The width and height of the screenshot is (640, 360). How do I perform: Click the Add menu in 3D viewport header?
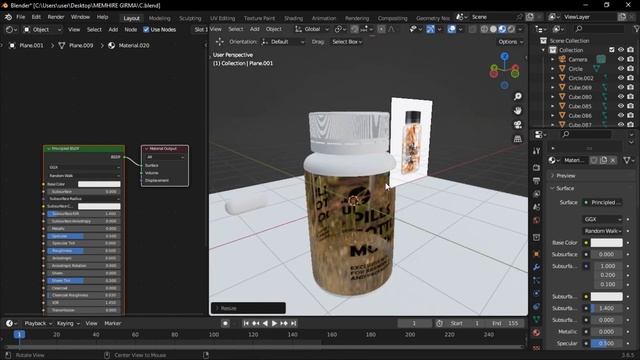pos(254,29)
